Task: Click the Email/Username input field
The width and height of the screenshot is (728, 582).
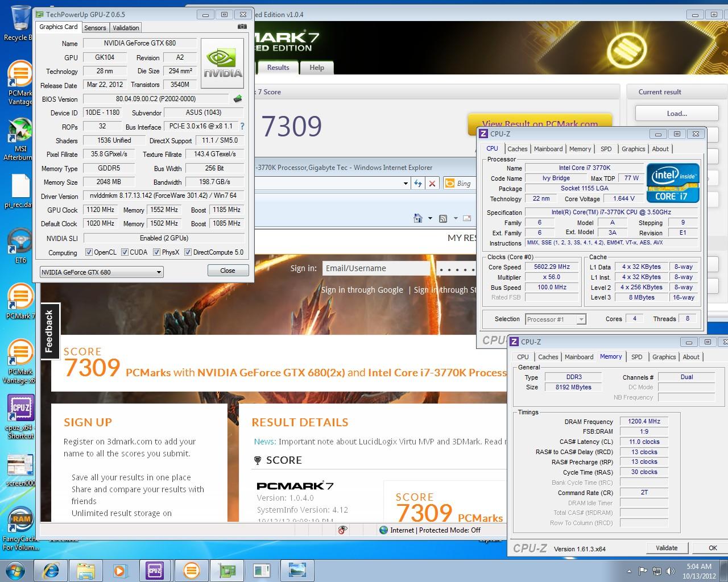Action: coord(376,268)
